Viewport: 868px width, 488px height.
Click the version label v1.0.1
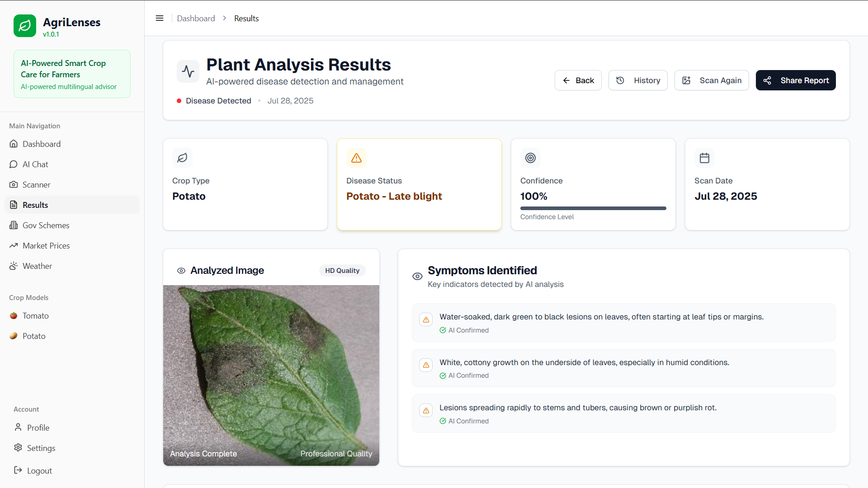coord(51,34)
